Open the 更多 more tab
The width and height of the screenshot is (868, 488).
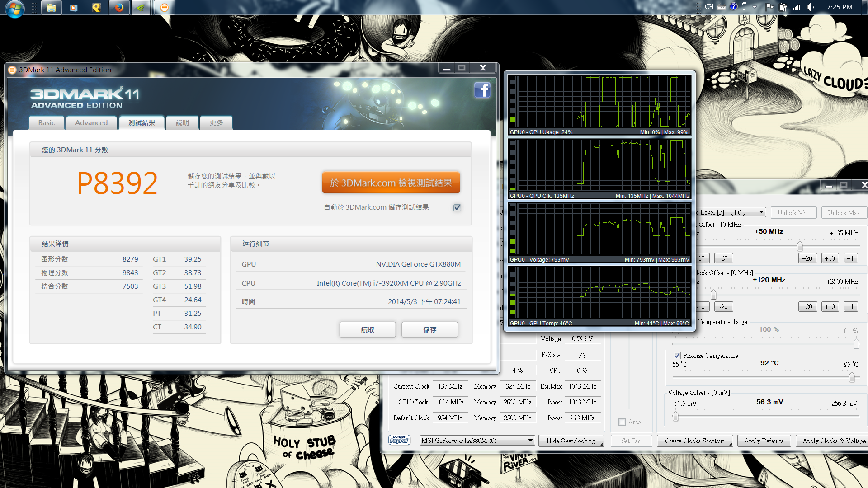217,123
